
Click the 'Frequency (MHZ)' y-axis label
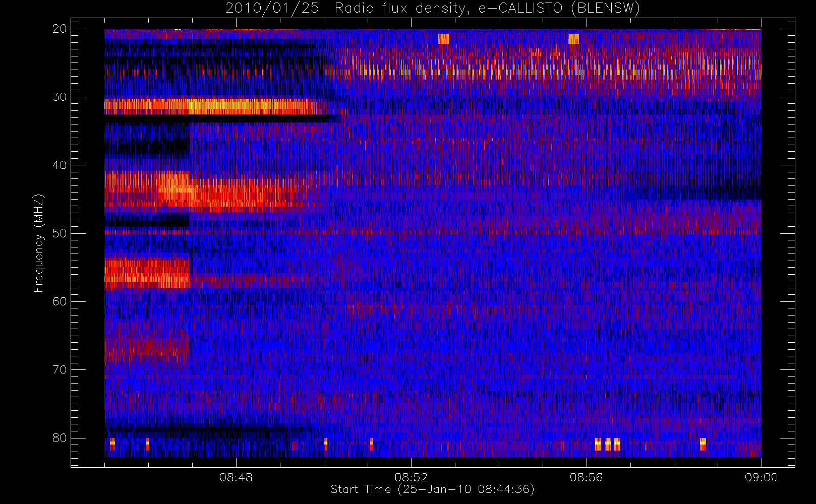[x=39, y=243]
